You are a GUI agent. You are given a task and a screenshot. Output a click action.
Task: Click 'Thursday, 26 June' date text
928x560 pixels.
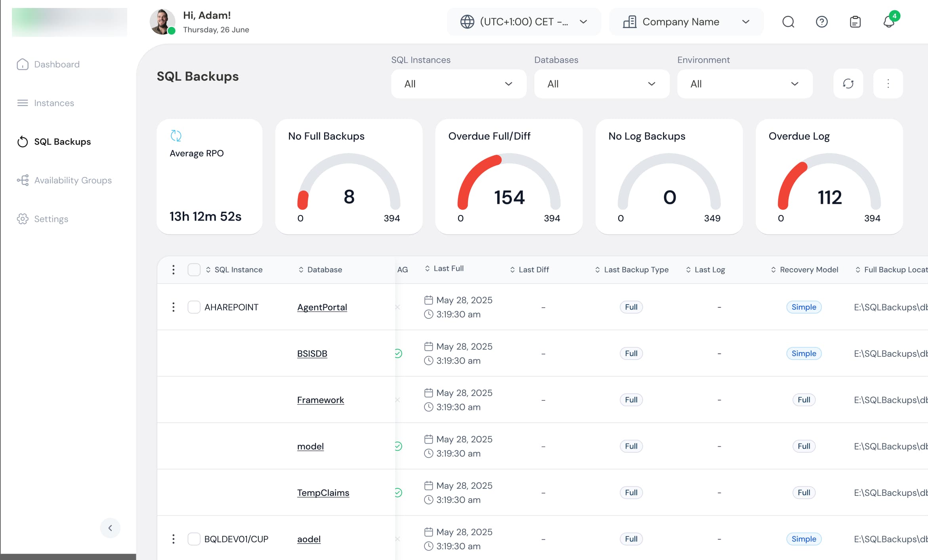click(216, 30)
